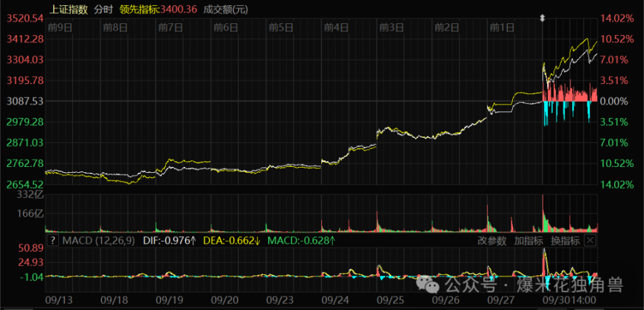
Task: Open the 换指标 indicator switcher
Action: [x=565, y=240]
